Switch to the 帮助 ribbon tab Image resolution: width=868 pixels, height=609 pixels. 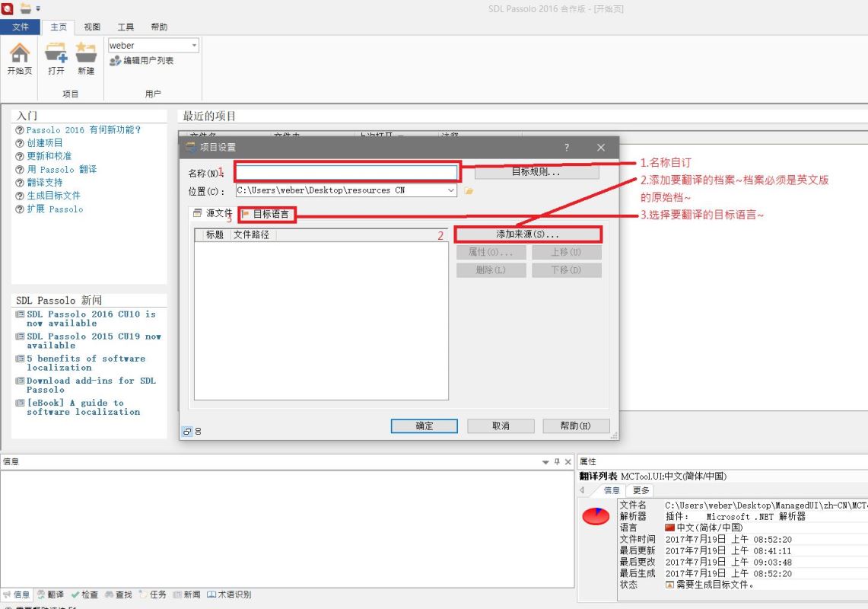(x=159, y=27)
